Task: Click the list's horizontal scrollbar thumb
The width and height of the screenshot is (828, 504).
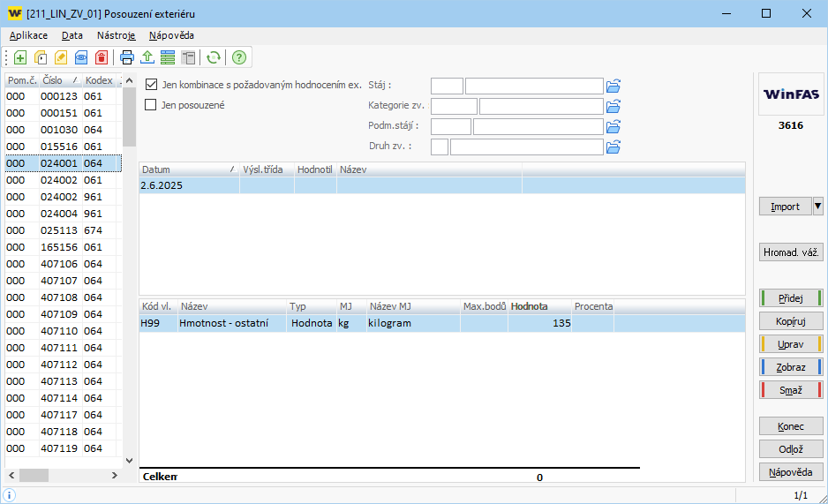Action: (x=34, y=476)
